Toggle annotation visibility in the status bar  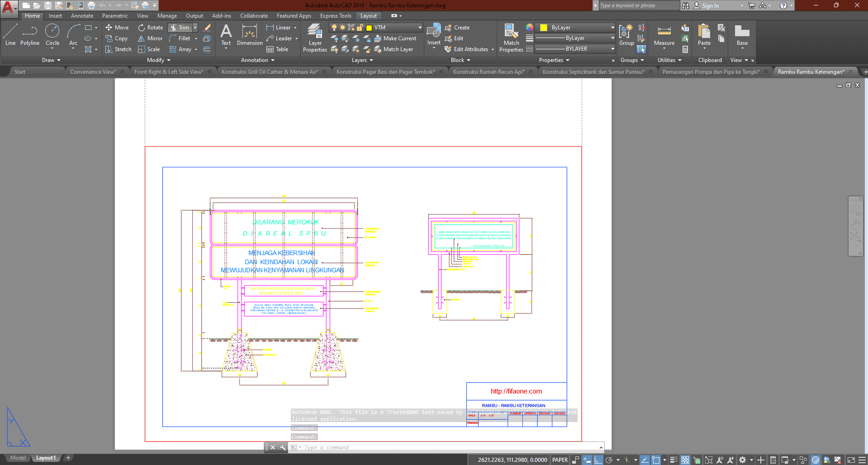tap(720, 460)
